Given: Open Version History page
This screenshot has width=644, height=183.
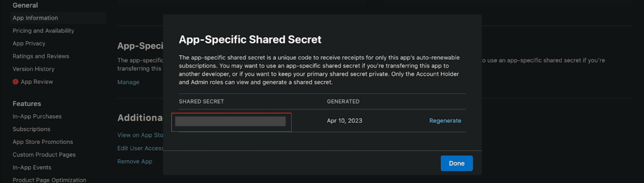Looking at the screenshot, I should tap(34, 69).
